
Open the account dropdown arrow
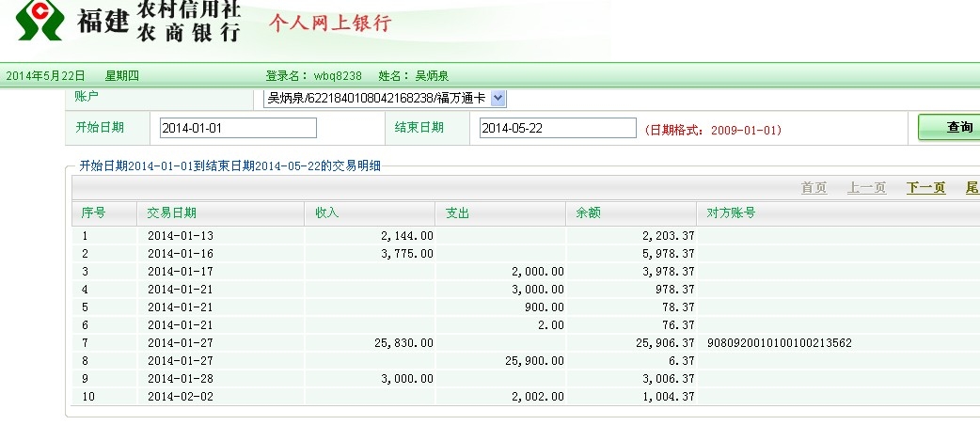click(x=498, y=98)
